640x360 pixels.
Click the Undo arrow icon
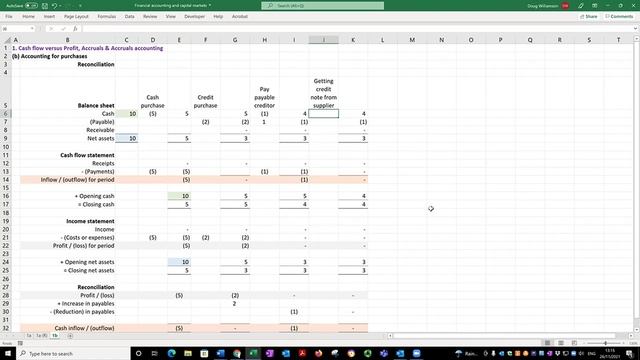click(54, 6)
